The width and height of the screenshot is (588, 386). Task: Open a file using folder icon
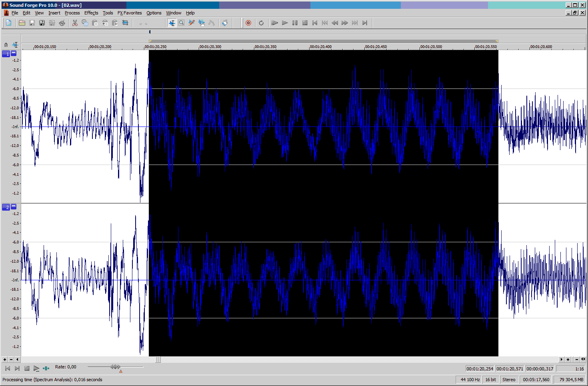pyautogui.click(x=22, y=23)
